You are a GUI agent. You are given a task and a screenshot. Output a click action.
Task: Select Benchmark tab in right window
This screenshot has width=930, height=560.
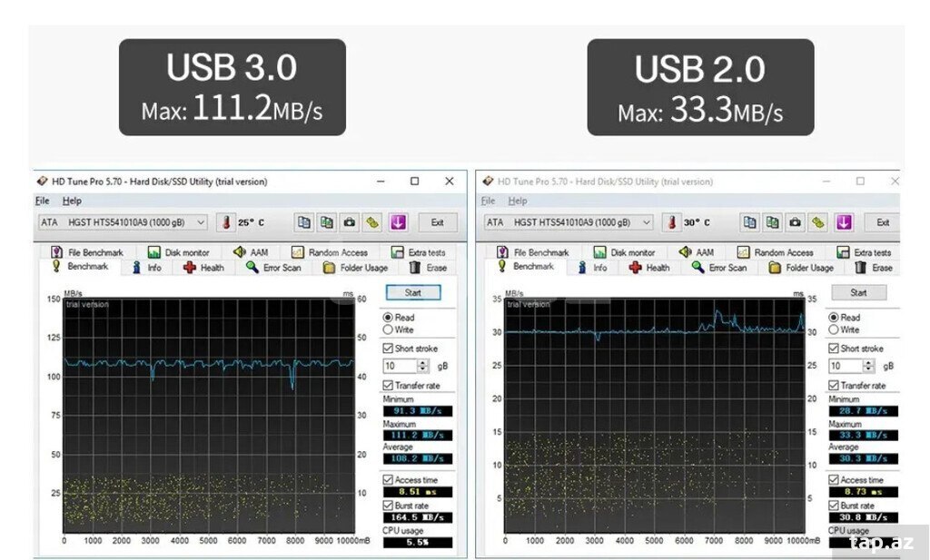pyautogui.click(x=526, y=267)
